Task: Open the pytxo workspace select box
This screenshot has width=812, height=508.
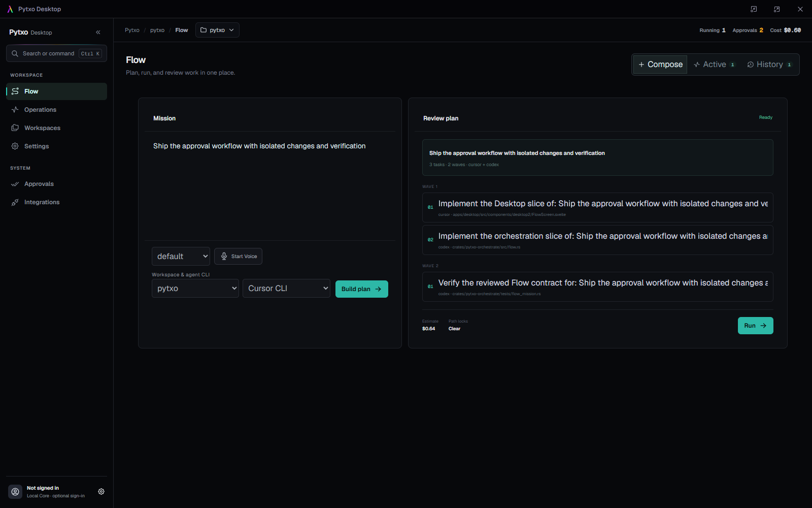Action: pyautogui.click(x=195, y=289)
